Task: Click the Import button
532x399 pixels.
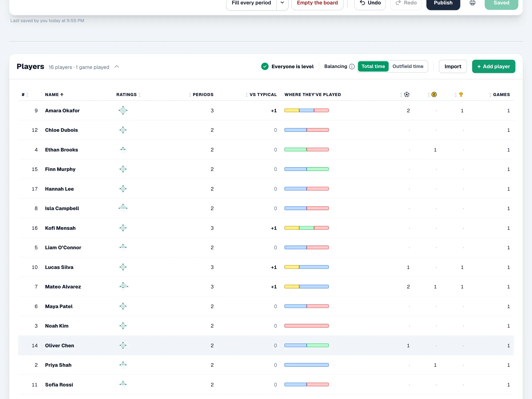Action: [453, 66]
